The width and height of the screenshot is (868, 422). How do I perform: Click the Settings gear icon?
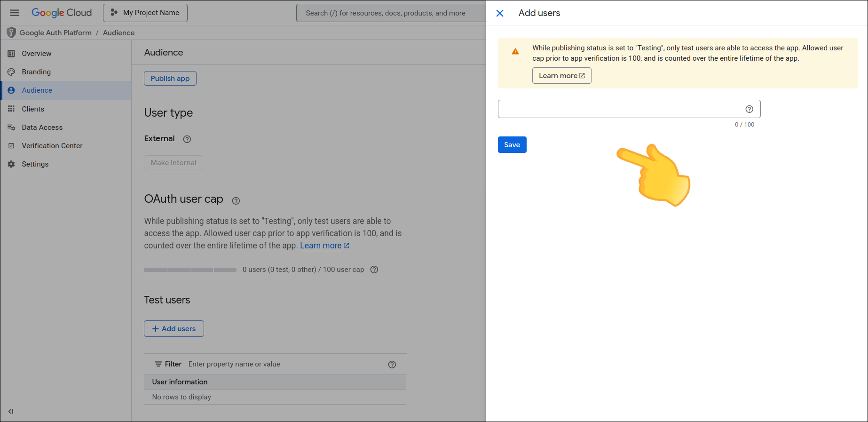11,164
